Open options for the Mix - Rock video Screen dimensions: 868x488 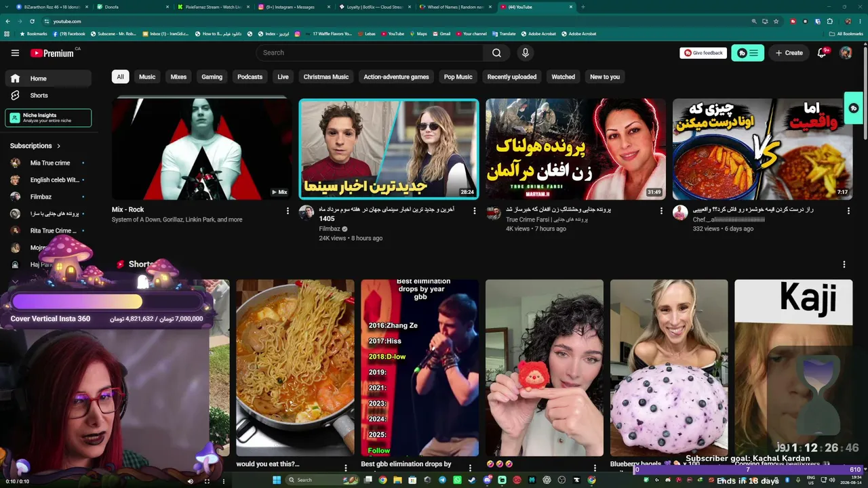[x=288, y=211]
